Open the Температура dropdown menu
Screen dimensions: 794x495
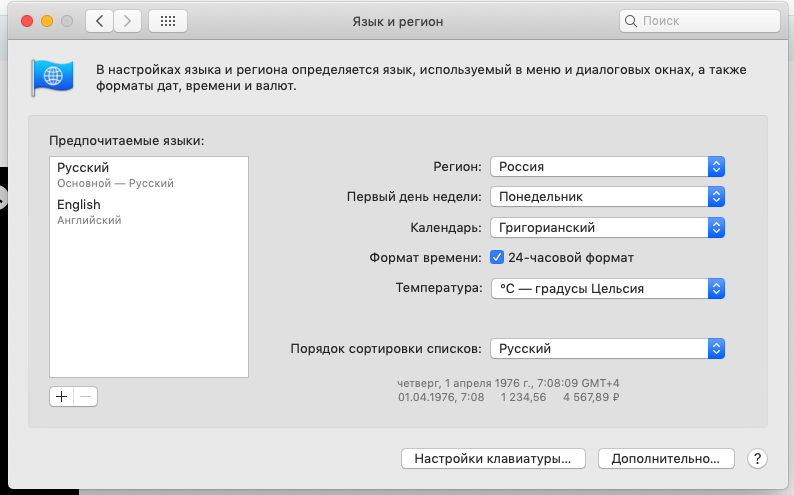pos(607,289)
